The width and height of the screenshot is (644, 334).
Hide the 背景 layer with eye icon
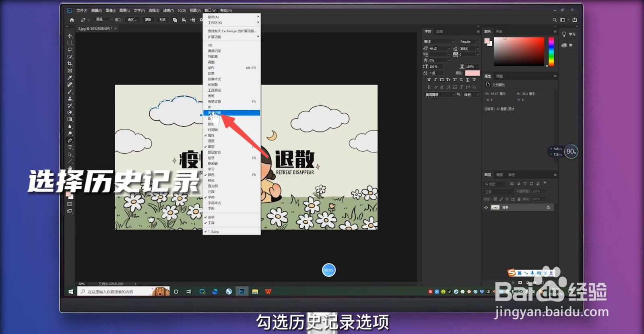point(486,208)
